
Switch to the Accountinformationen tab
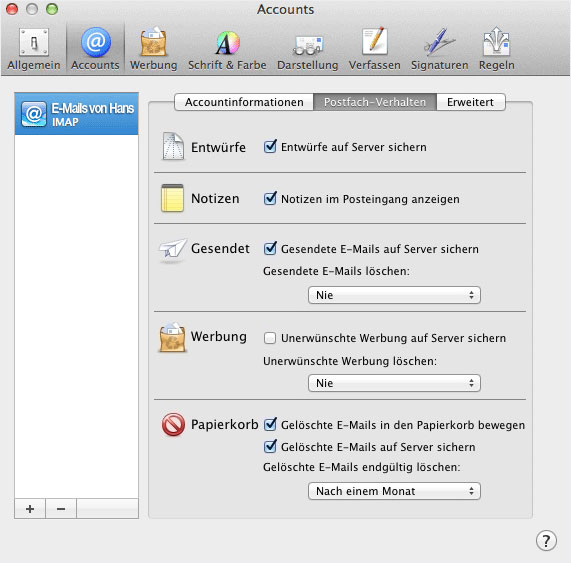[244, 102]
